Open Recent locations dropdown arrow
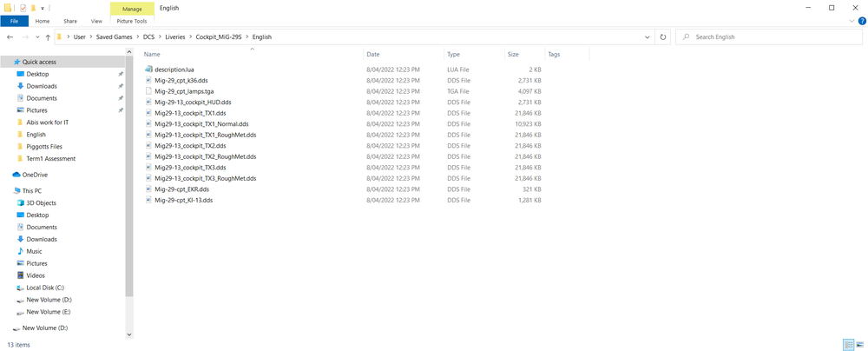Viewport: 868px width, 351px height. pos(37,37)
